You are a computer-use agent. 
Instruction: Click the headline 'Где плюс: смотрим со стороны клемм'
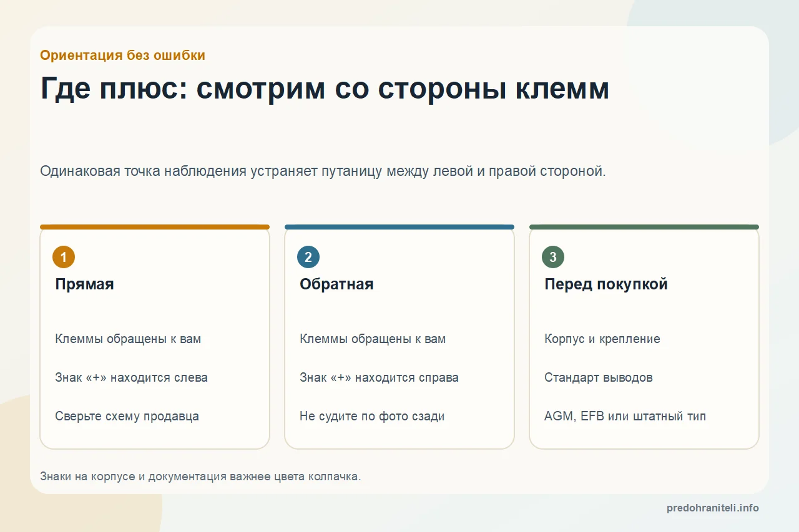coord(325,89)
